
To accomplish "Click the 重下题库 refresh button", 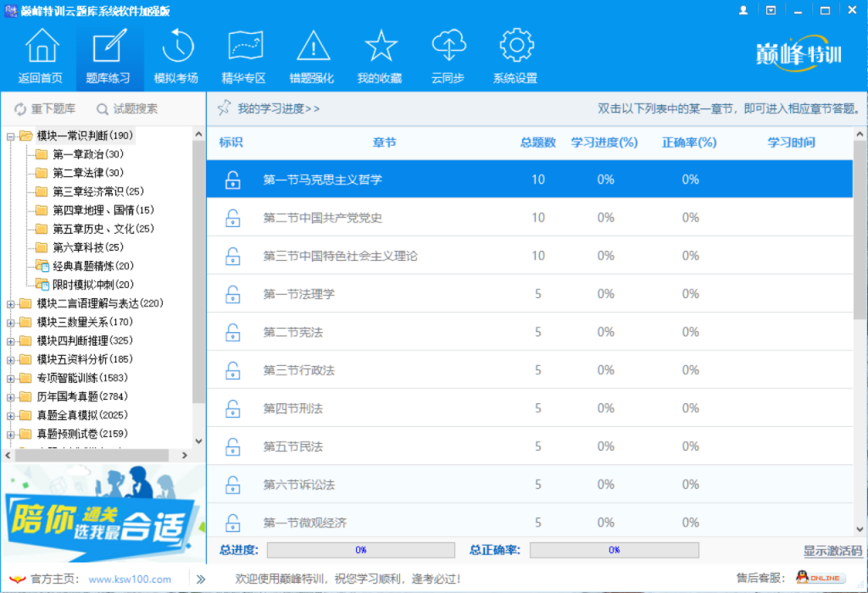I will click(x=45, y=109).
